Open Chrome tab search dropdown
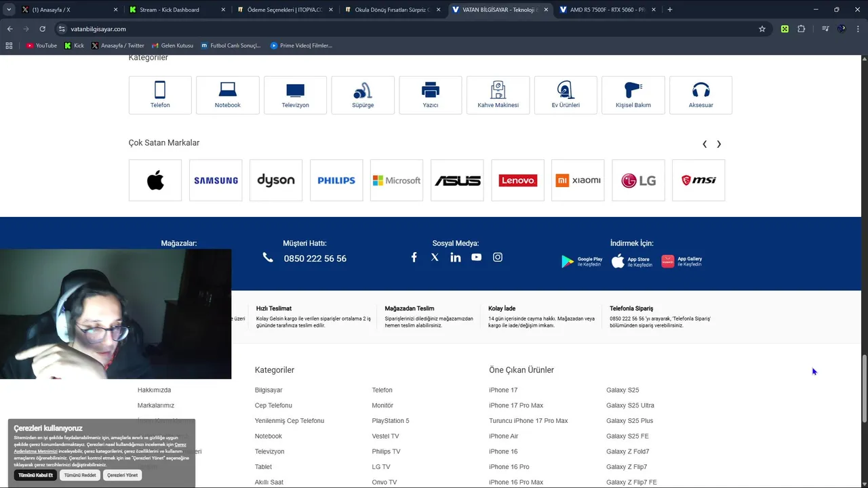Viewport: 868px width, 488px height. 9,9
